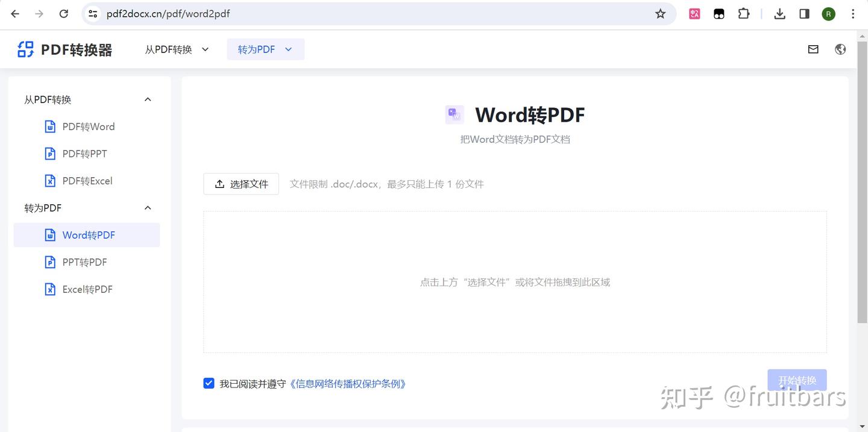Go forward with the browser arrow
Viewport: 868px width, 432px height.
(39, 14)
